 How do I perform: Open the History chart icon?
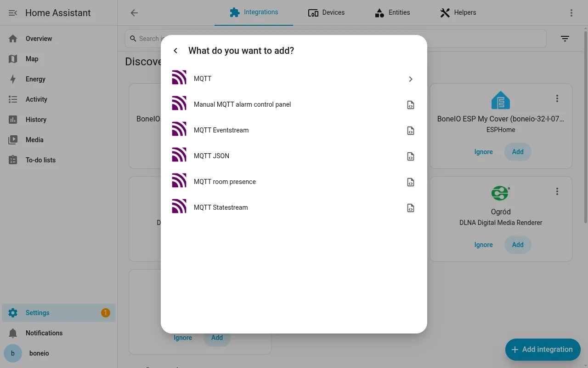[13, 120]
